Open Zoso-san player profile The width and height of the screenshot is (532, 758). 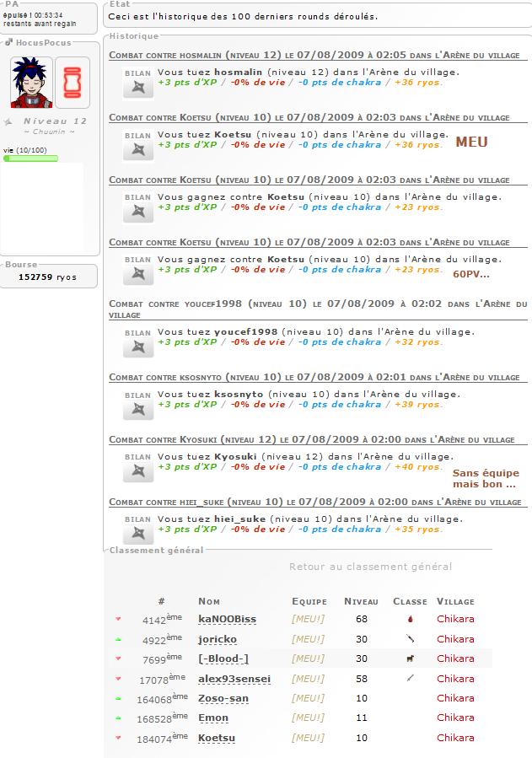coord(223,698)
